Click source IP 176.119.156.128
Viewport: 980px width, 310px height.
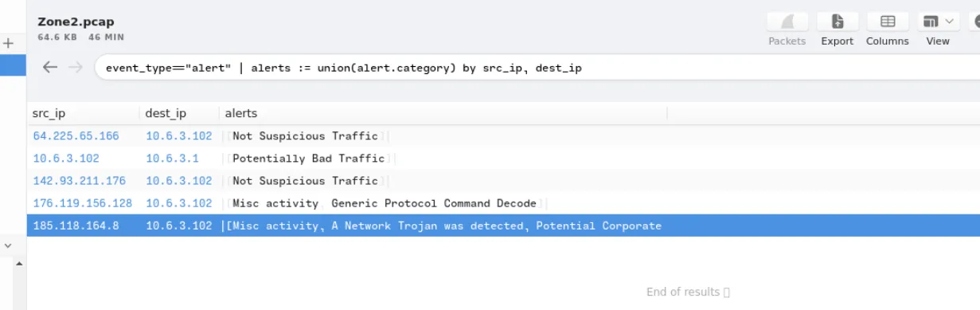(82, 203)
